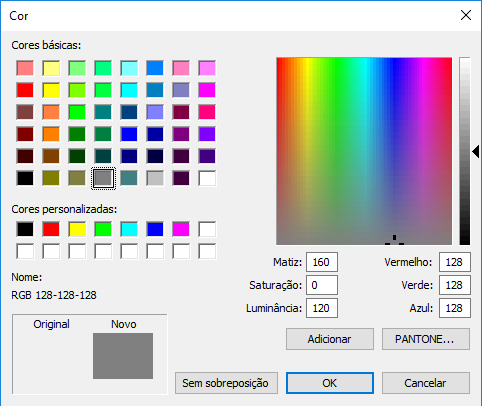The image size is (482, 406).
Task: Select the cyan custom color swatch
Action: click(129, 230)
